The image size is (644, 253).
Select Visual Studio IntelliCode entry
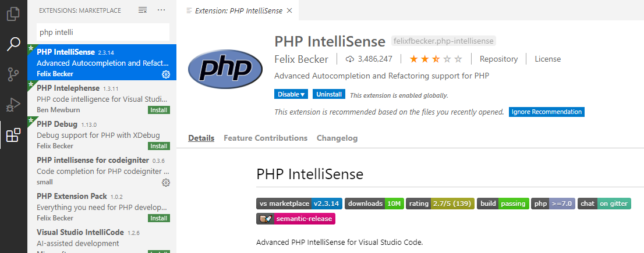click(102, 238)
